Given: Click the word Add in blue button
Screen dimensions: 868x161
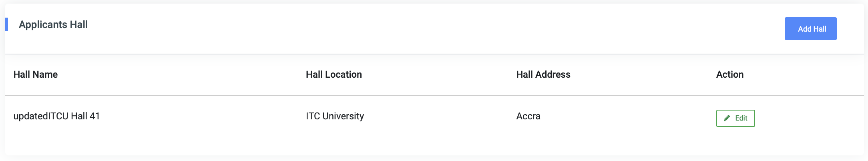Looking at the screenshot, I should pos(804,29).
